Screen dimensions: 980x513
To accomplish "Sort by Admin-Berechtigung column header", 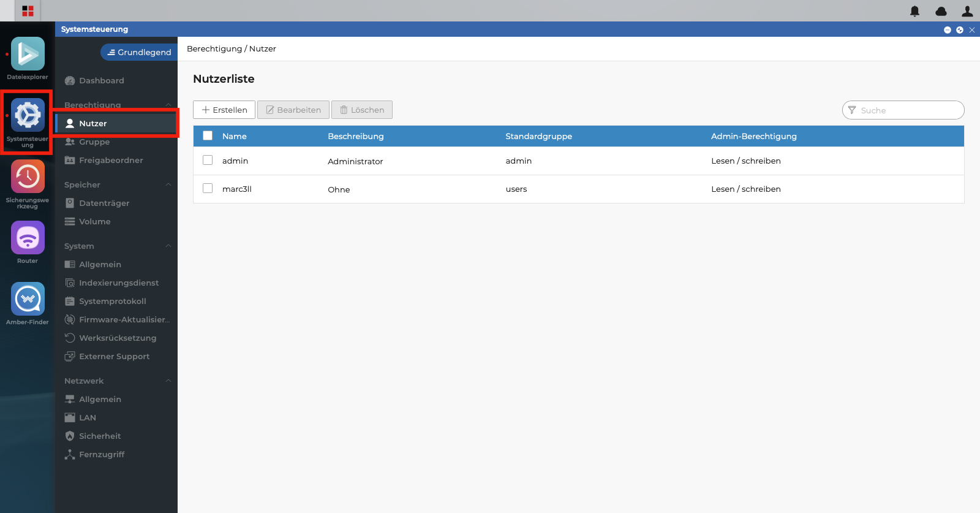I will coord(754,136).
